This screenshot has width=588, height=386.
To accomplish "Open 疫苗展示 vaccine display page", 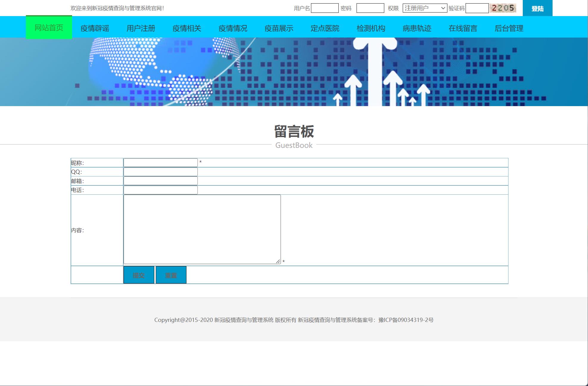I will coord(279,28).
